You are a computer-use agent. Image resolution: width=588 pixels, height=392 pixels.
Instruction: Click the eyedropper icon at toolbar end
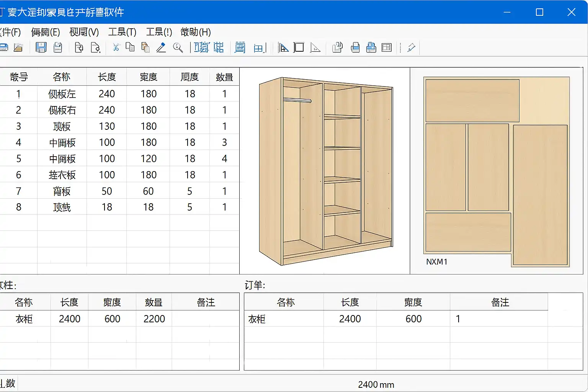click(411, 47)
